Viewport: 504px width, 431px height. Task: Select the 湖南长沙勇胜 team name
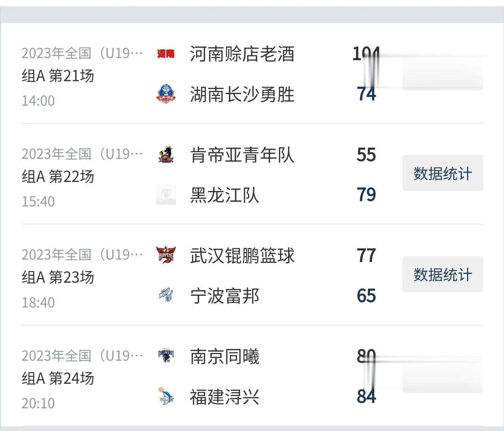click(x=243, y=94)
